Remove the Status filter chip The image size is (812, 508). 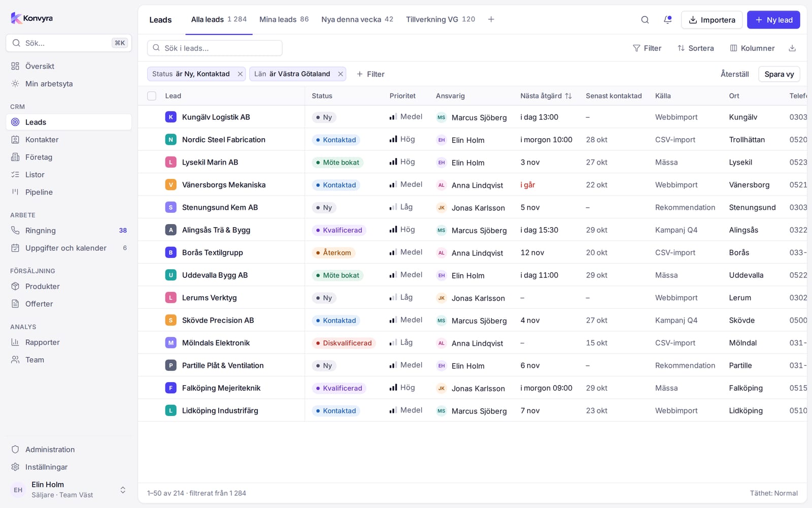[x=240, y=74]
